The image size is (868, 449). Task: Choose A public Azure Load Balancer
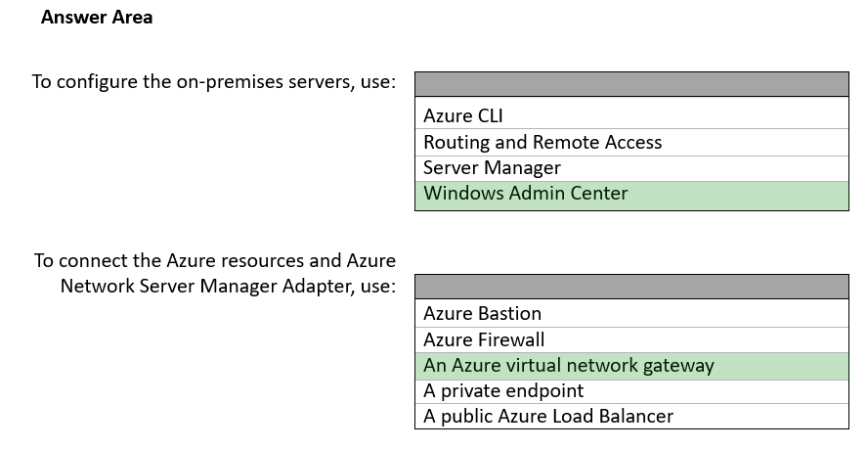click(548, 417)
